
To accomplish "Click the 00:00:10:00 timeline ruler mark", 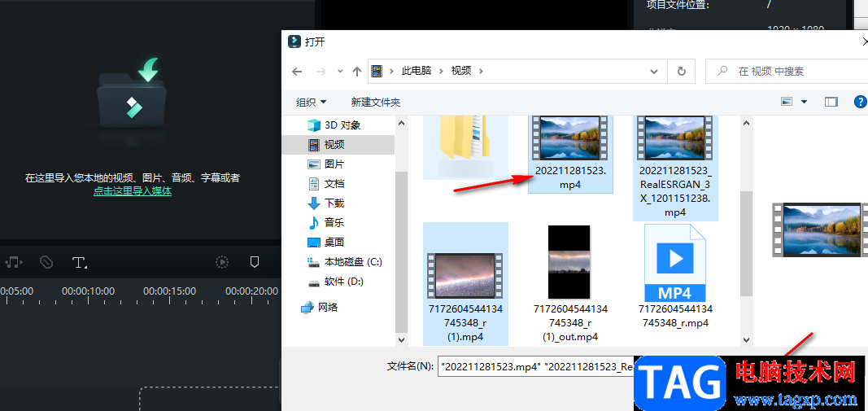I will tap(88, 291).
